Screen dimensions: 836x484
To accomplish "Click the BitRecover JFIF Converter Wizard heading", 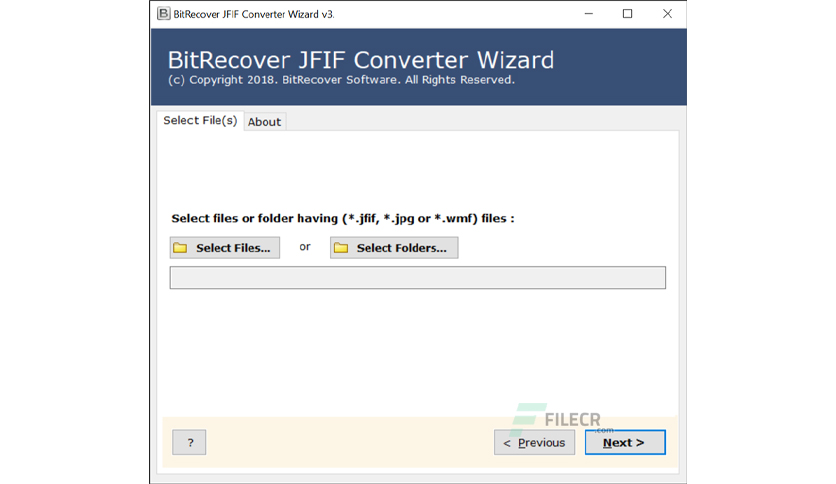I will [x=361, y=60].
